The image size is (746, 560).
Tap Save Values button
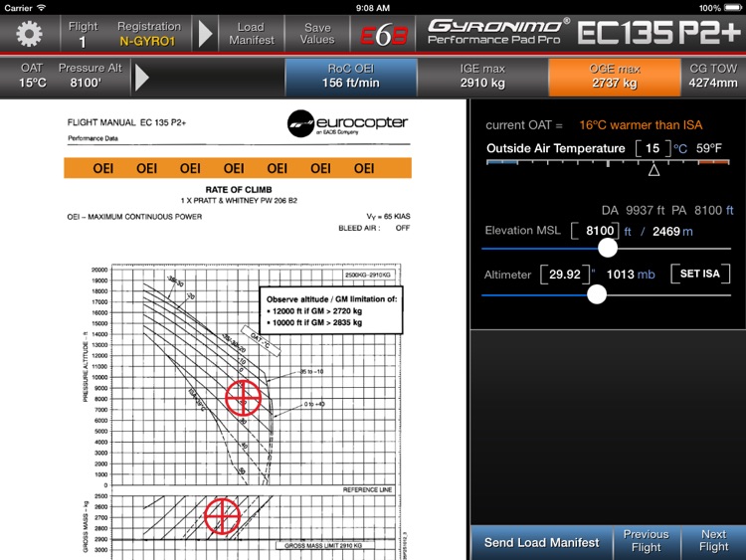317,34
